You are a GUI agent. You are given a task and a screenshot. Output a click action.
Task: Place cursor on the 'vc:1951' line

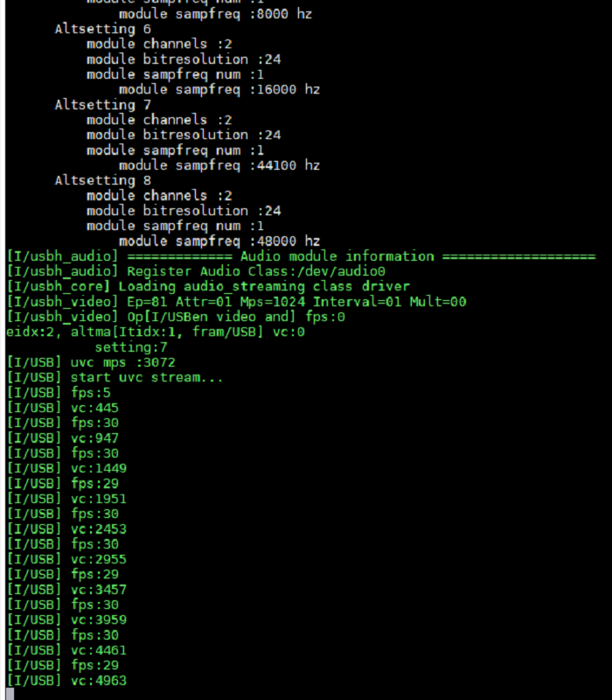pyautogui.click(x=66, y=499)
